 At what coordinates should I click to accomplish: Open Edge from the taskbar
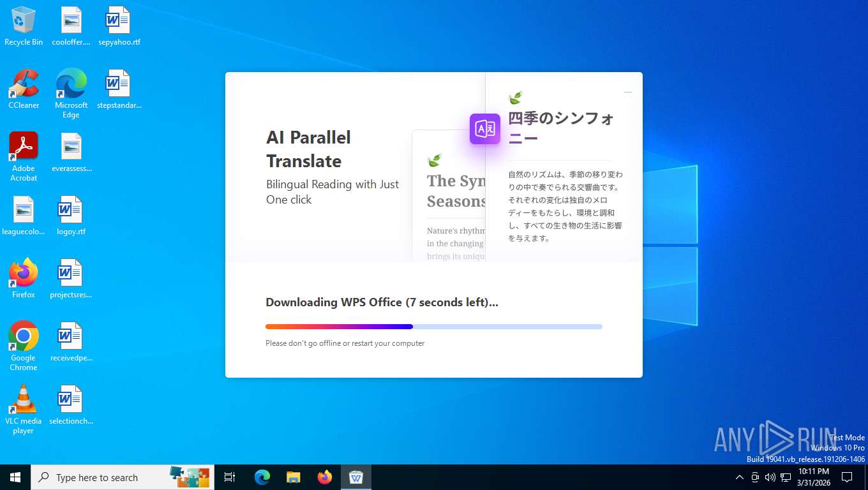(x=262, y=477)
